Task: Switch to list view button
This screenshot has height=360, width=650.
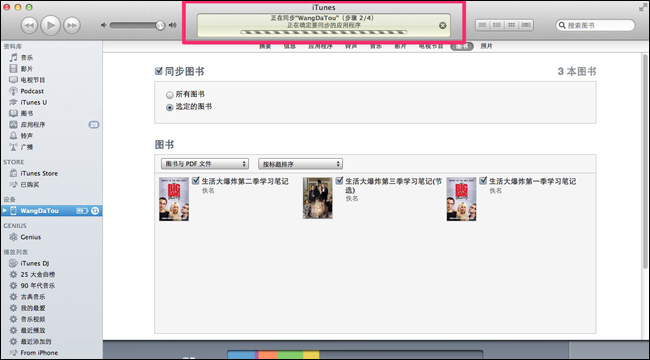Action: [482, 25]
